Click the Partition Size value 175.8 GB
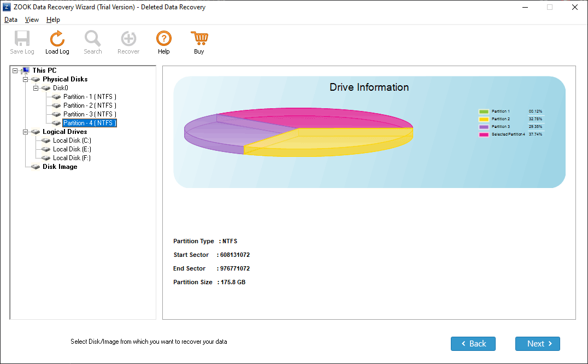This screenshot has height=364, width=588. coord(233,282)
